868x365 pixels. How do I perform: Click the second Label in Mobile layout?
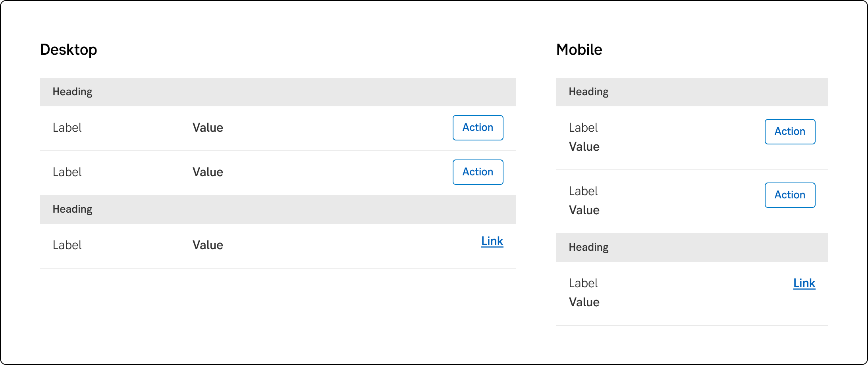coord(583,191)
